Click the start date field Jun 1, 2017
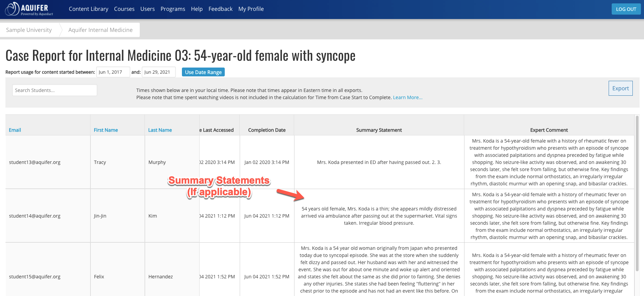 [x=113, y=72]
